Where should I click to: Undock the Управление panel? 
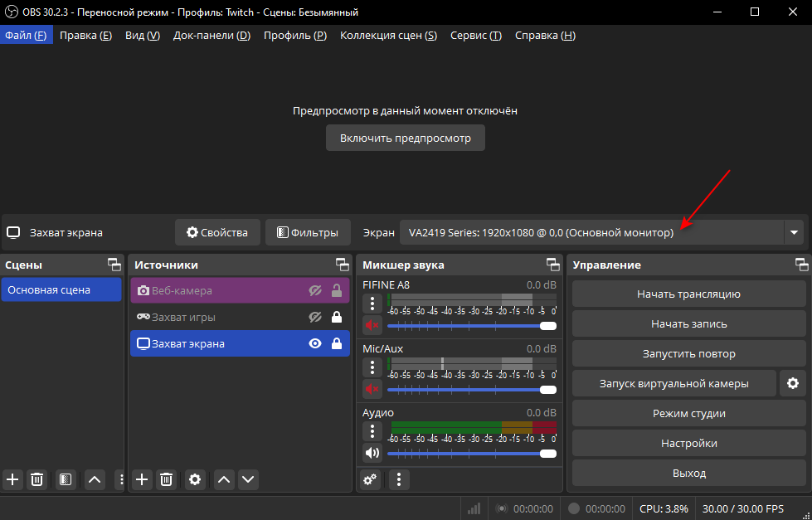(x=802, y=265)
